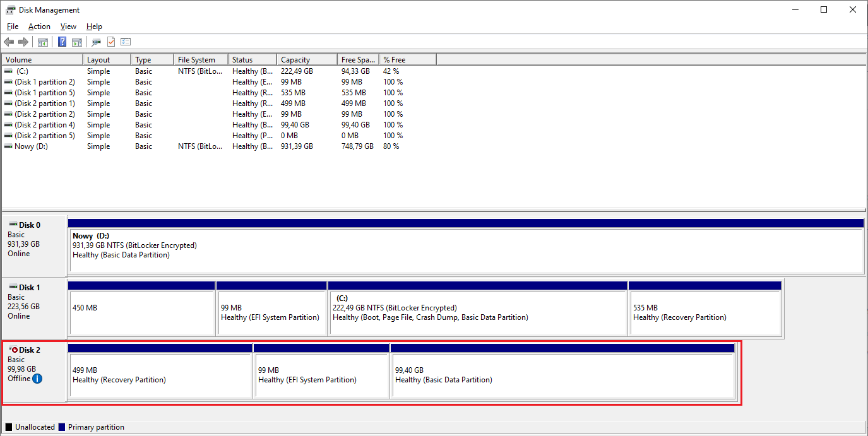Toggle the Show/Hide Console Tree icon
This screenshot has height=436, width=868.
[x=43, y=42]
